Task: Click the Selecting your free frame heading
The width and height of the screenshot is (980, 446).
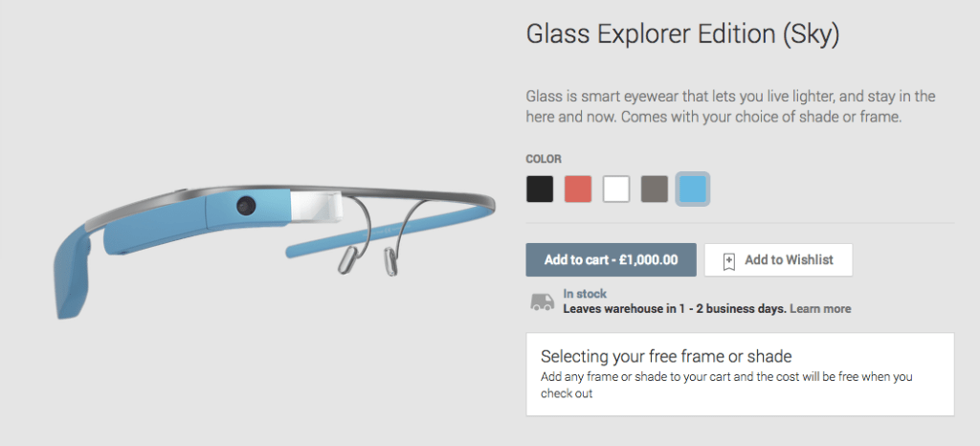Action: pos(666,357)
